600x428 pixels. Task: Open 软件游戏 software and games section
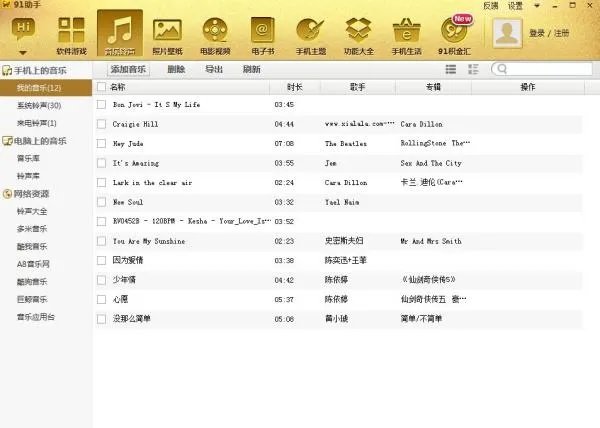[x=72, y=36]
